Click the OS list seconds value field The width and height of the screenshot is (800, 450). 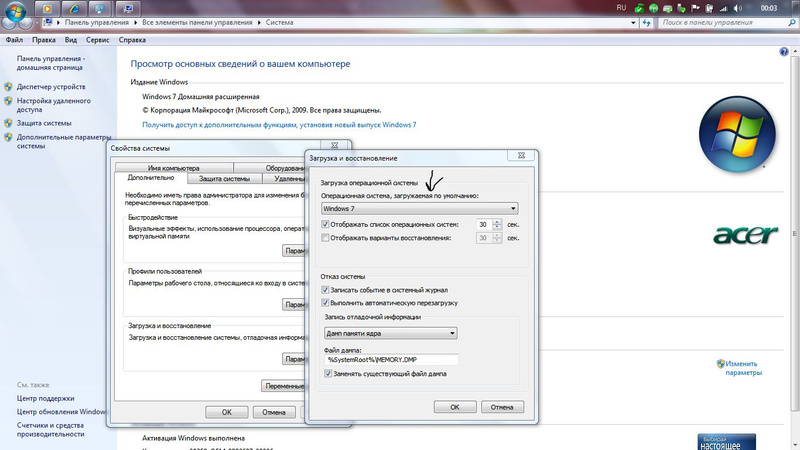[x=484, y=224]
